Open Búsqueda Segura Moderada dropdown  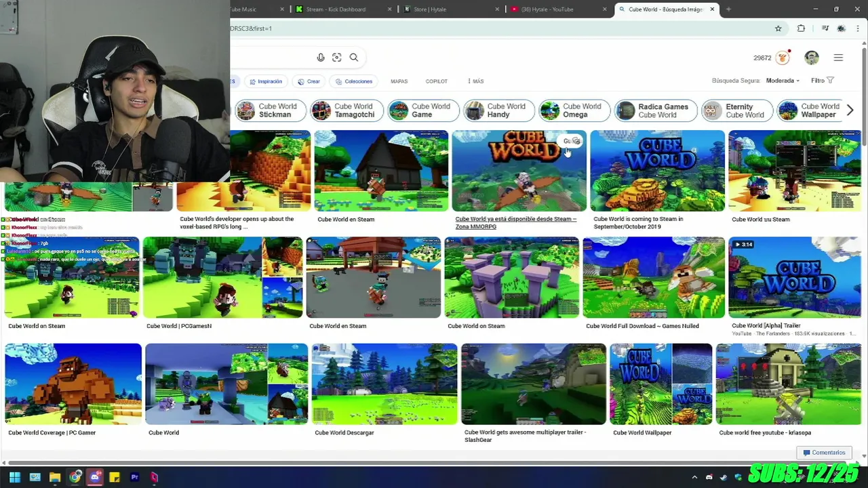tap(783, 81)
